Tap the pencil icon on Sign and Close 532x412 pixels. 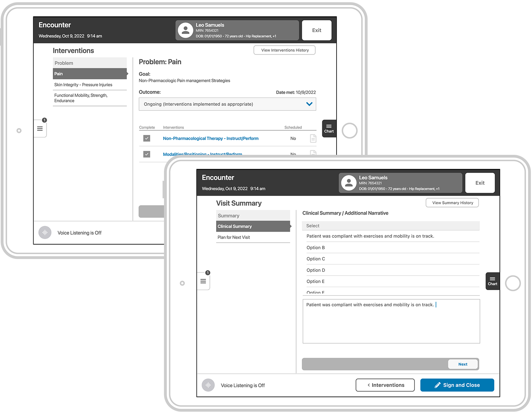[437, 385]
